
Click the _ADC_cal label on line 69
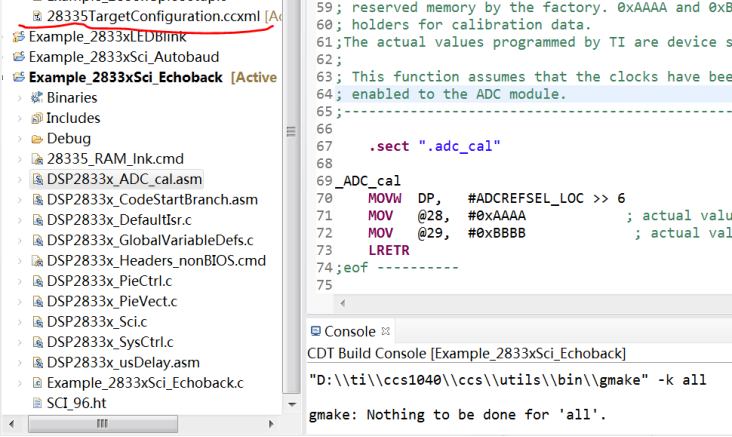point(368,181)
